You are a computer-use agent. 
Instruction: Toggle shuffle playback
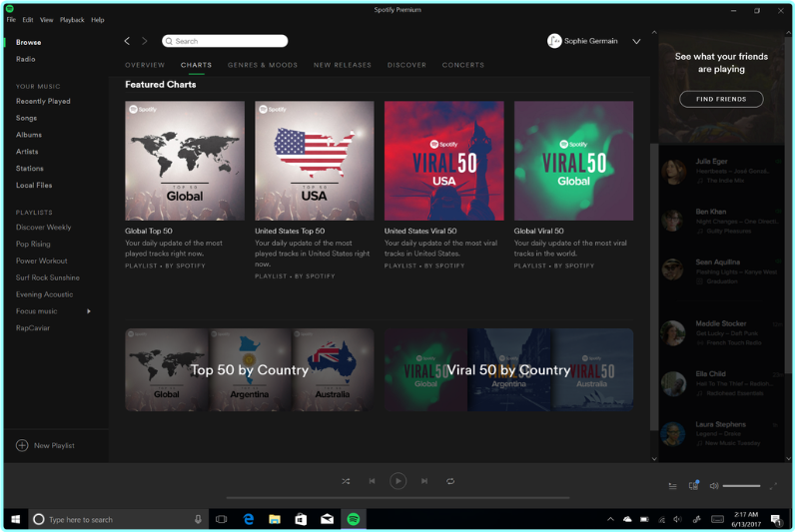pos(346,481)
